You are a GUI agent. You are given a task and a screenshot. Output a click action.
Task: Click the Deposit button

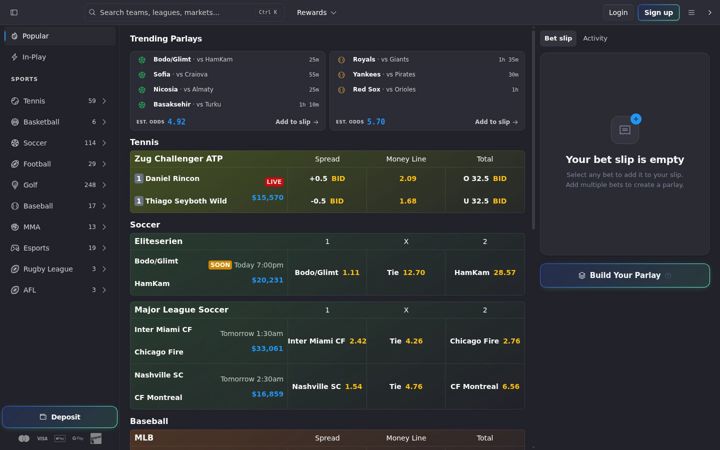(x=60, y=417)
